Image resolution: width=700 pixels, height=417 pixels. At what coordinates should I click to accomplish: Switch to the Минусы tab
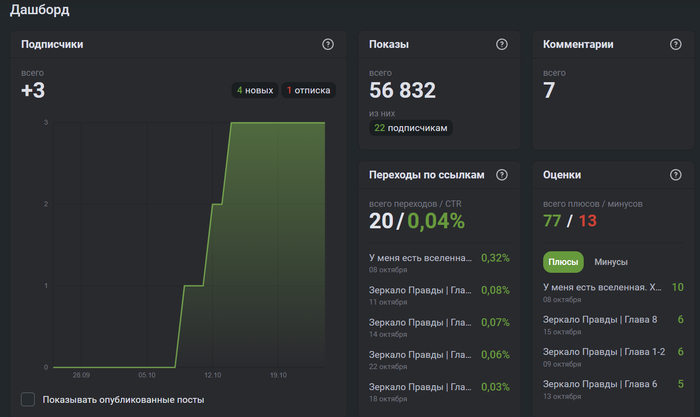coord(611,262)
